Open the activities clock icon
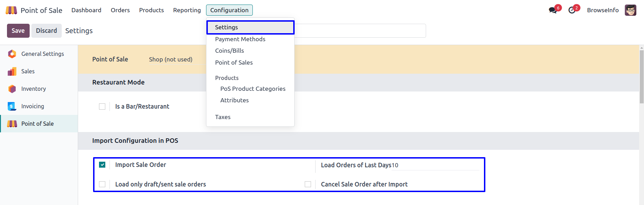644x205 pixels. (x=572, y=10)
